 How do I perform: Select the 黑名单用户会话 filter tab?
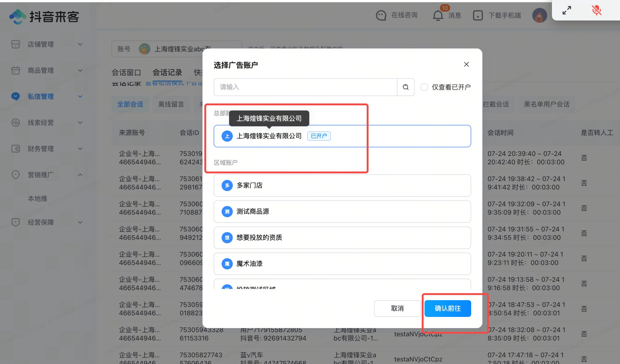pyautogui.click(x=547, y=104)
